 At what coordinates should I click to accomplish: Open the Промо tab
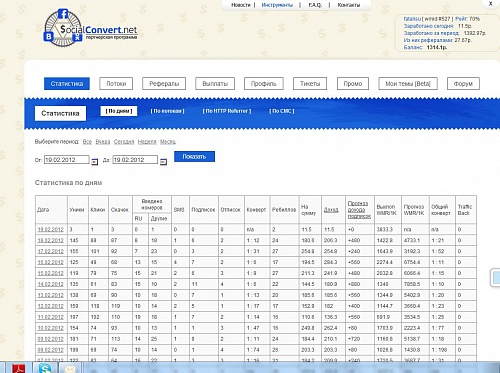[x=353, y=84]
